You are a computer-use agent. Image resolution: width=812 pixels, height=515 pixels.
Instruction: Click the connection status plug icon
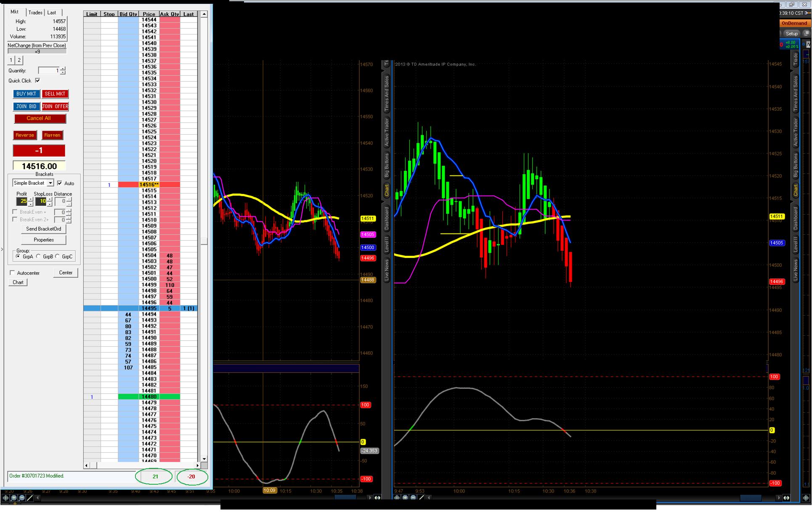click(x=807, y=13)
